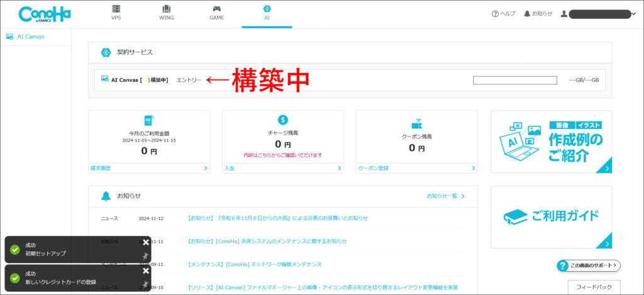Click the クーポン残高 coupon icon

point(416,123)
